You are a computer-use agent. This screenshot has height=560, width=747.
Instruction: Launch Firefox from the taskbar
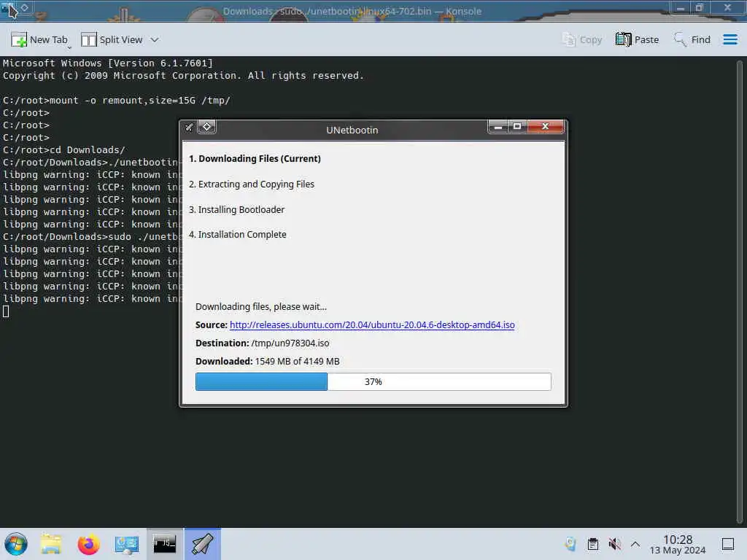tap(88, 544)
